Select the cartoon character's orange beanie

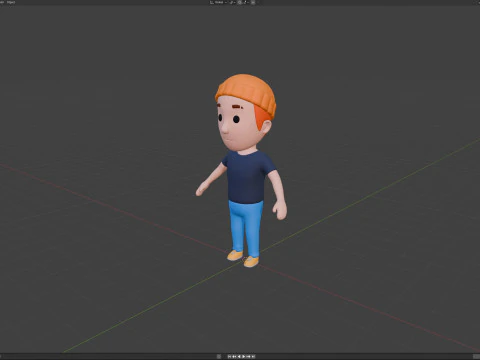[x=247, y=90]
